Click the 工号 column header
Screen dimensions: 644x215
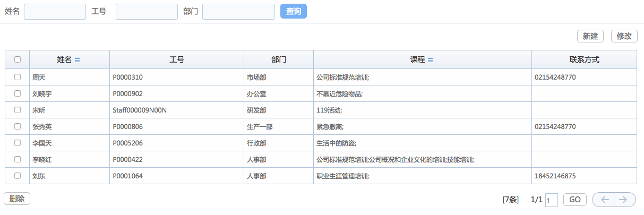point(177,60)
